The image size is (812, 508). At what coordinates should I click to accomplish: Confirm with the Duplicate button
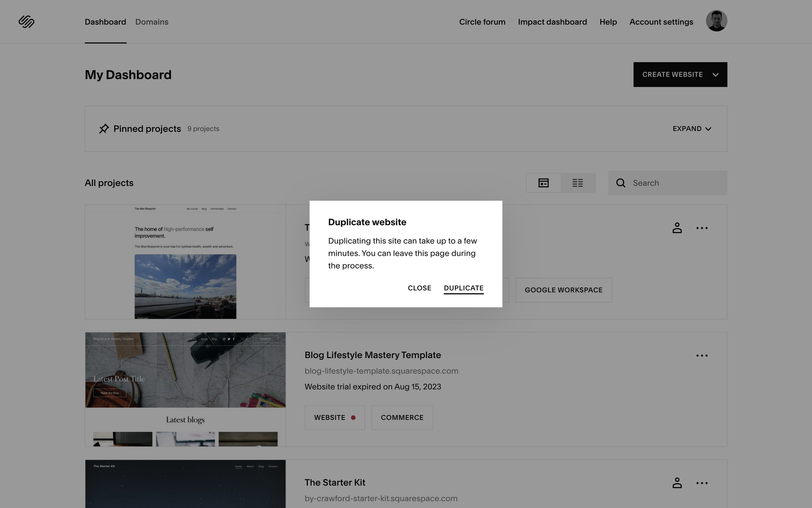(463, 288)
